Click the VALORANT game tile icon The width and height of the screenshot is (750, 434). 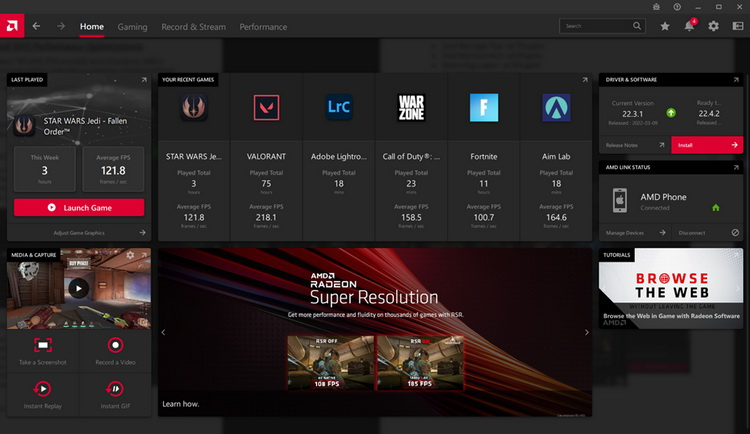[x=266, y=108]
